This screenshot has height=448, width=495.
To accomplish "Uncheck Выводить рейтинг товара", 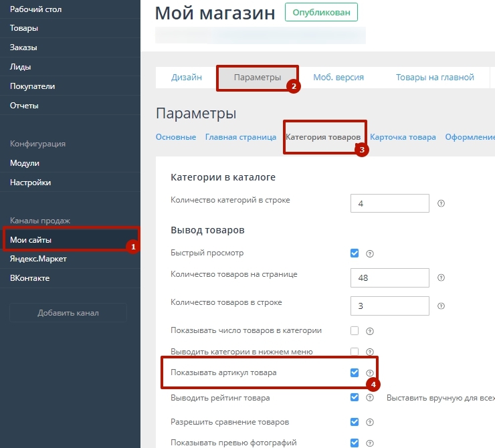I will pyautogui.click(x=355, y=397).
